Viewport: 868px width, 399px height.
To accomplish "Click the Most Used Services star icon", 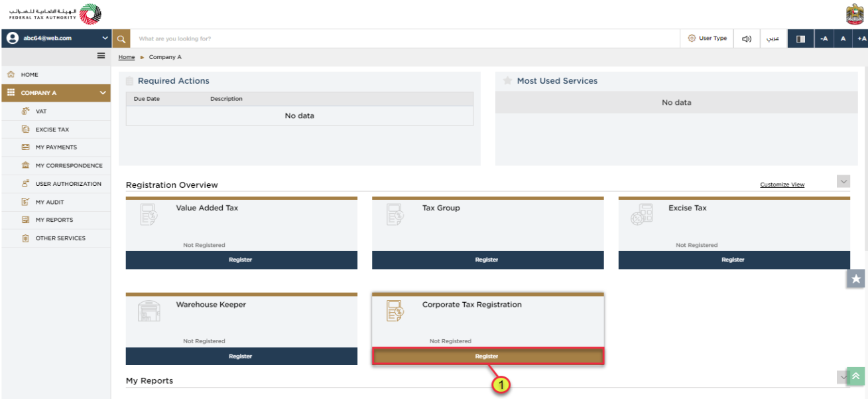I will (508, 81).
